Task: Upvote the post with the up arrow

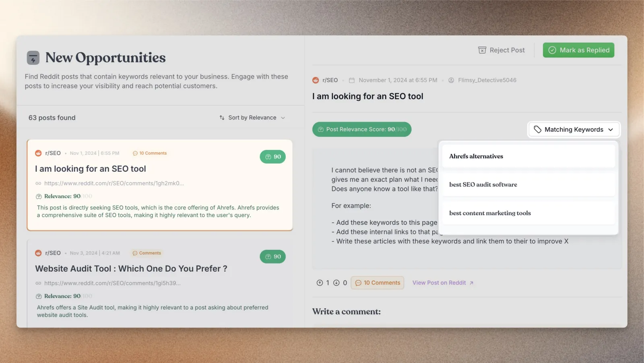Action: tap(320, 283)
